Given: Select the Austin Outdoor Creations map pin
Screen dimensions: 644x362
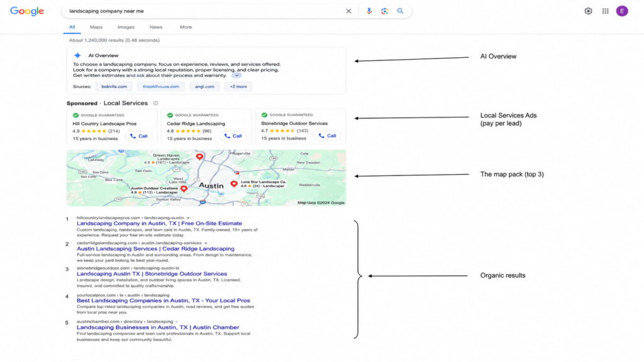Looking at the screenshot, I should click(184, 189).
